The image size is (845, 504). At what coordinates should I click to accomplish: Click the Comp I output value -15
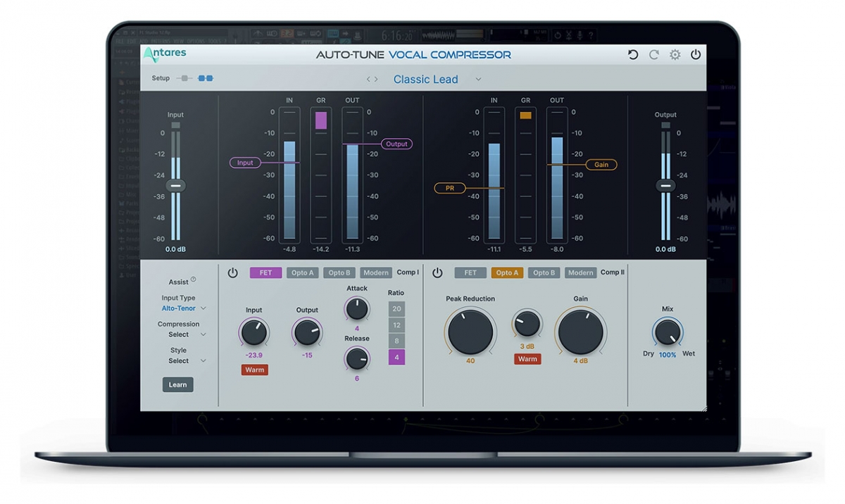pyautogui.click(x=307, y=355)
